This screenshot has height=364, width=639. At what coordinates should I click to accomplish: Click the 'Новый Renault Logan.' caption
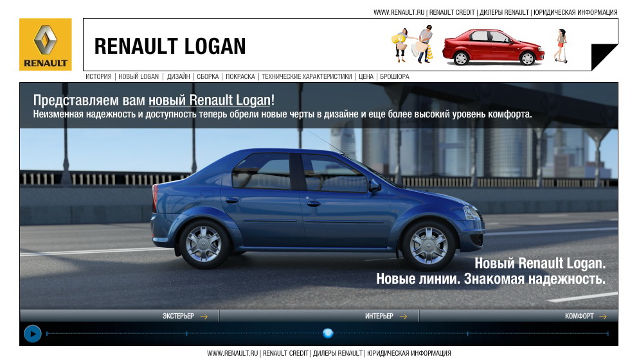coord(540,263)
